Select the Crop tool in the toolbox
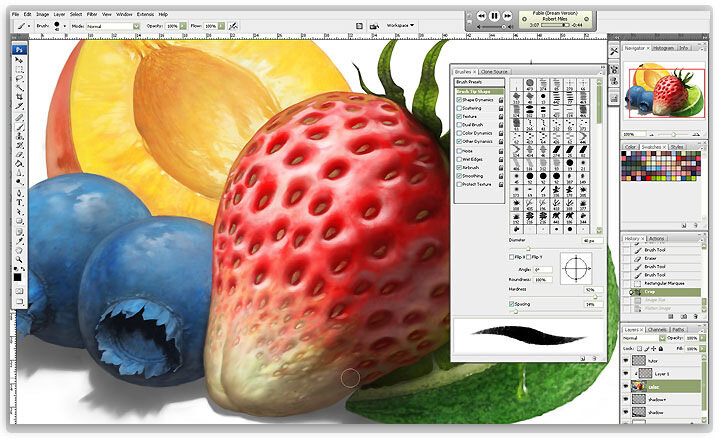 point(19,97)
